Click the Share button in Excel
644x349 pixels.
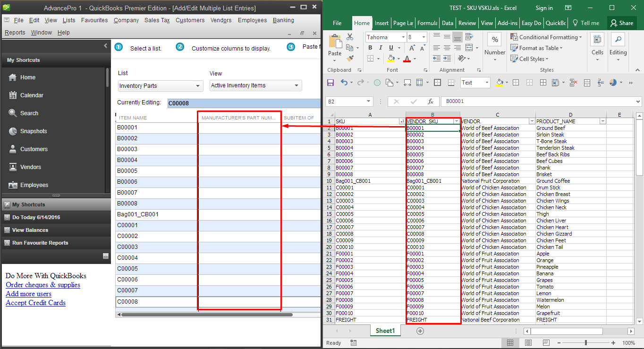point(621,23)
